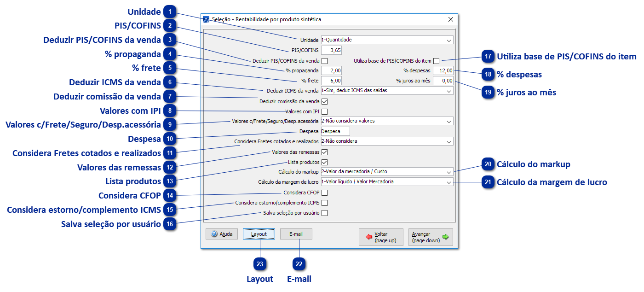
Task: Click the % despesas input field
Action: point(443,71)
